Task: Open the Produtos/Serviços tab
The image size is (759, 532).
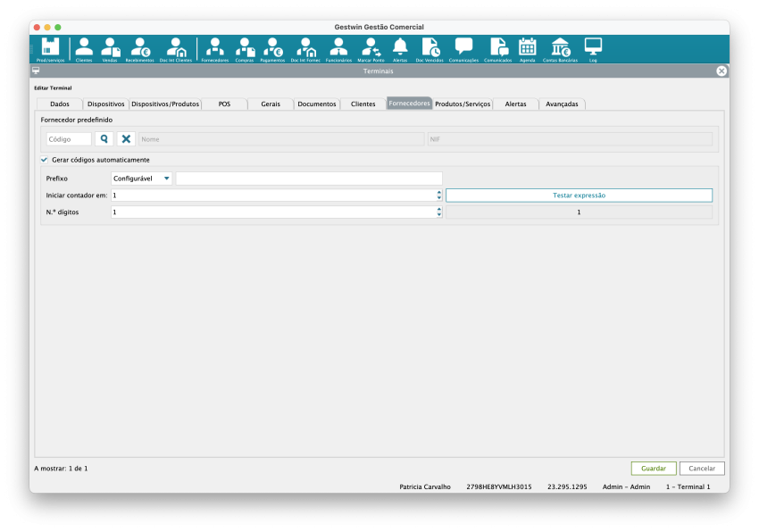Action: (462, 104)
